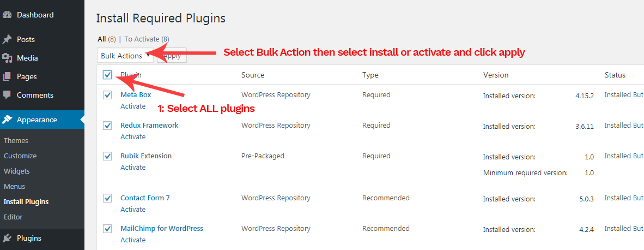Viewport: 644px width, 250px height.
Task: Click the Appearance paintbrush icon
Action: point(7,120)
